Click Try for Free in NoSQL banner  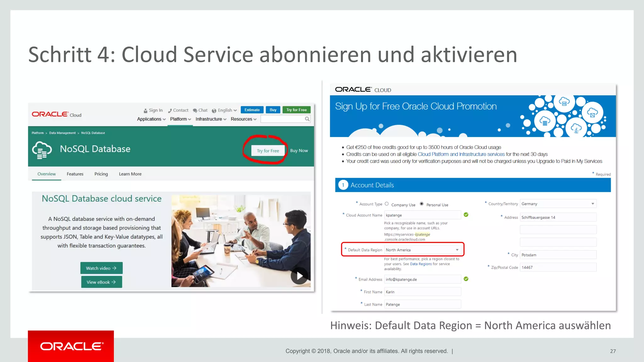click(268, 151)
